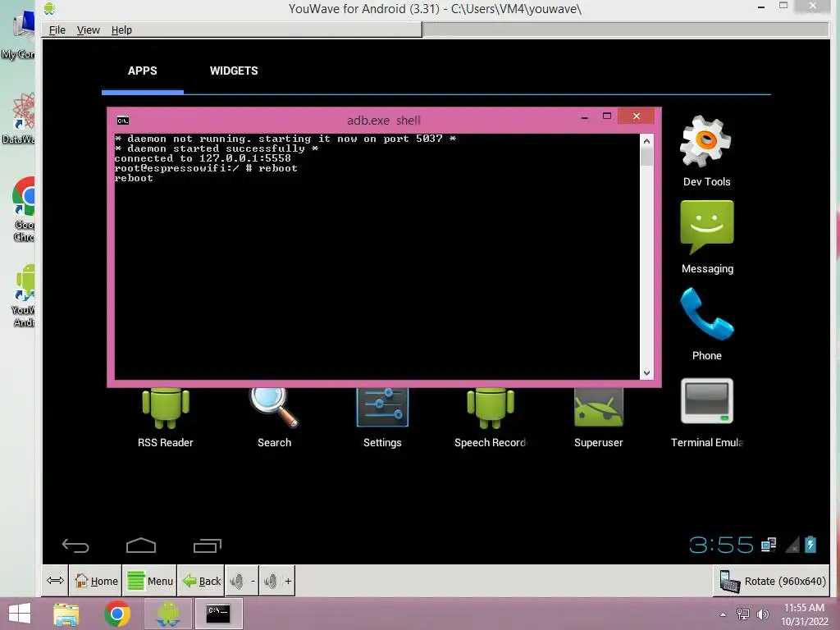840x630 pixels.
Task: Launch the Terminal Emulator app
Action: [x=706, y=413]
